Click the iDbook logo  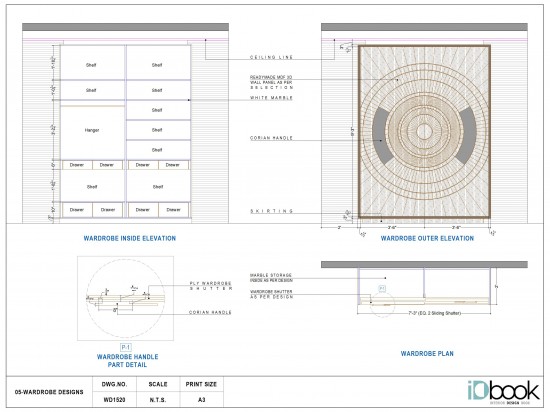(x=503, y=392)
